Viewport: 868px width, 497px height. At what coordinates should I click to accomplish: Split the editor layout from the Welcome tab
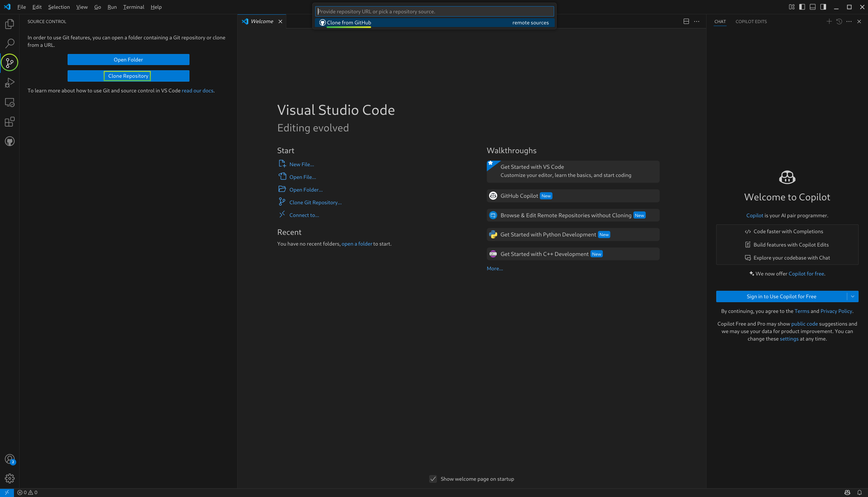(x=686, y=21)
